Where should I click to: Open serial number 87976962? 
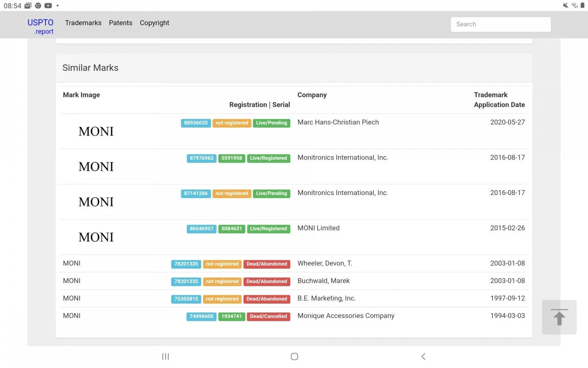coord(201,158)
